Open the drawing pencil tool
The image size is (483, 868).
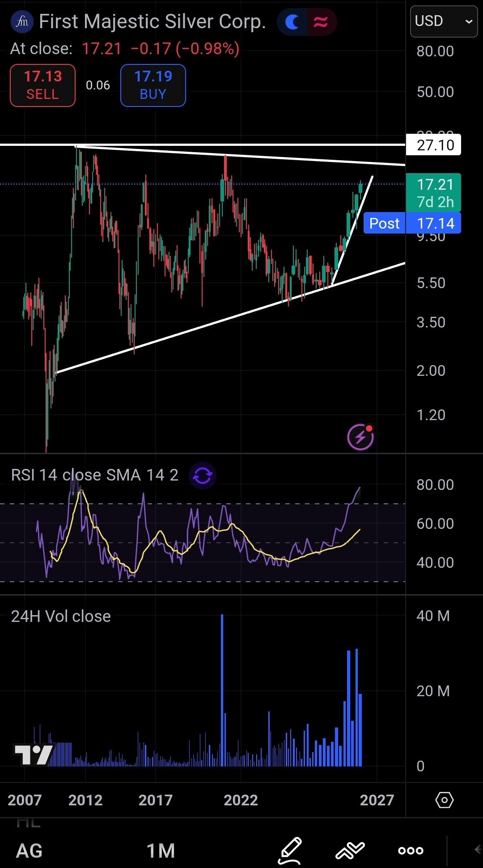tap(290, 850)
